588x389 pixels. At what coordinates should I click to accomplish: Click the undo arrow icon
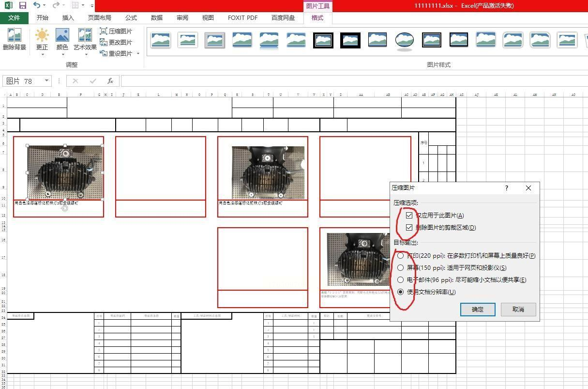(x=37, y=5)
